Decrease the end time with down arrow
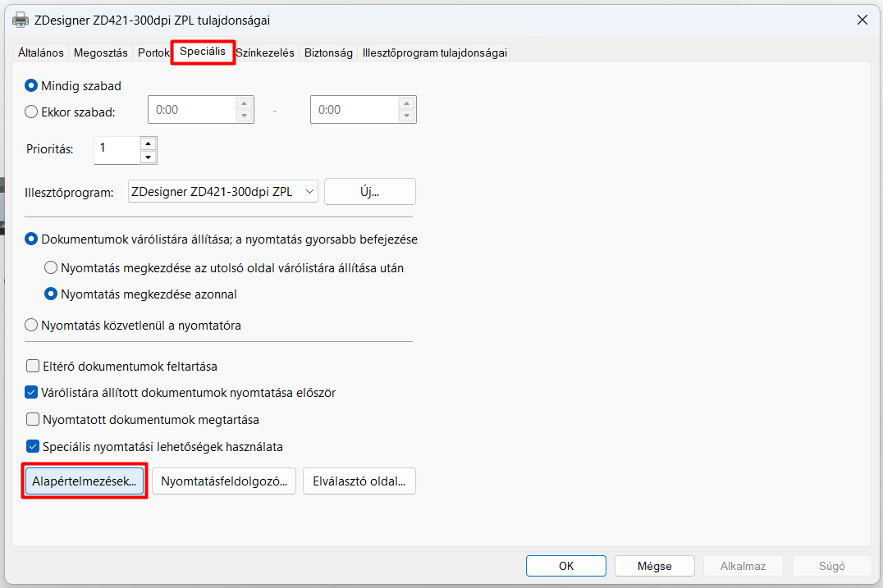Screen dimensions: 883x588 pyautogui.click(x=406, y=116)
